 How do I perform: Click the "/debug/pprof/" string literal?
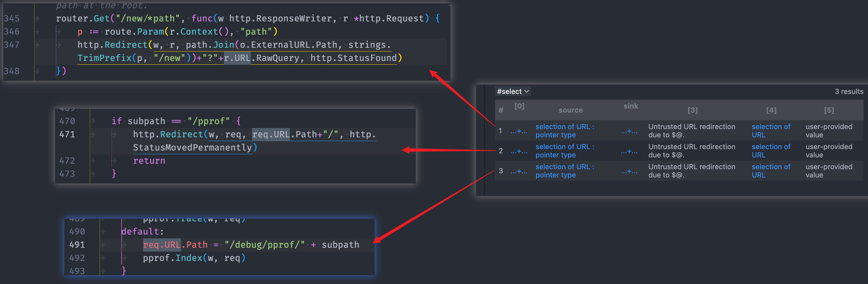click(265, 245)
